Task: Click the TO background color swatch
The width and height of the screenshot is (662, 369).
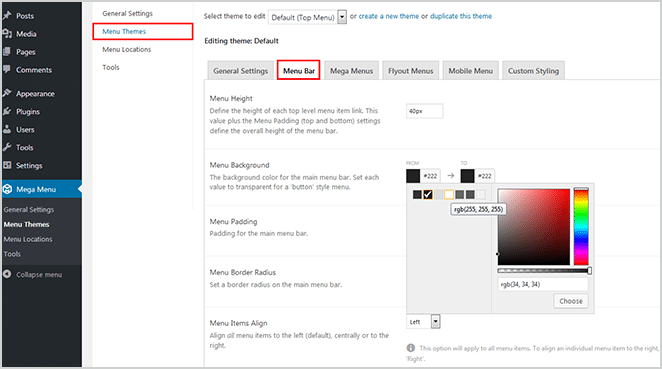Action: point(467,176)
